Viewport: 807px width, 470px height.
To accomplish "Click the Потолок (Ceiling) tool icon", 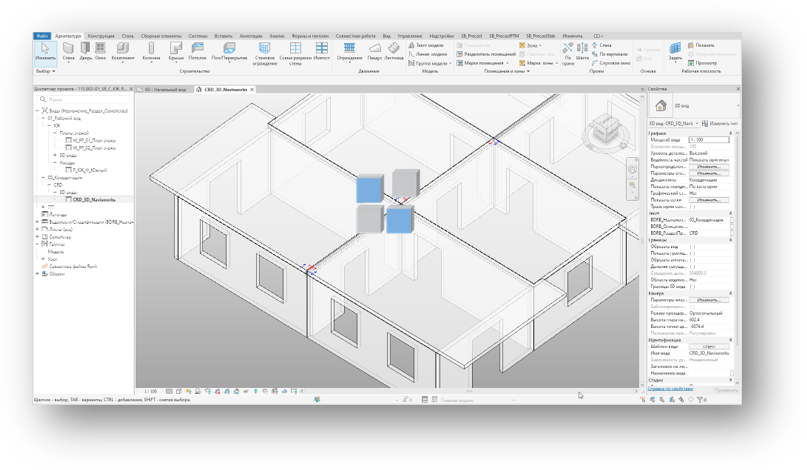I will (x=197, y=50).
